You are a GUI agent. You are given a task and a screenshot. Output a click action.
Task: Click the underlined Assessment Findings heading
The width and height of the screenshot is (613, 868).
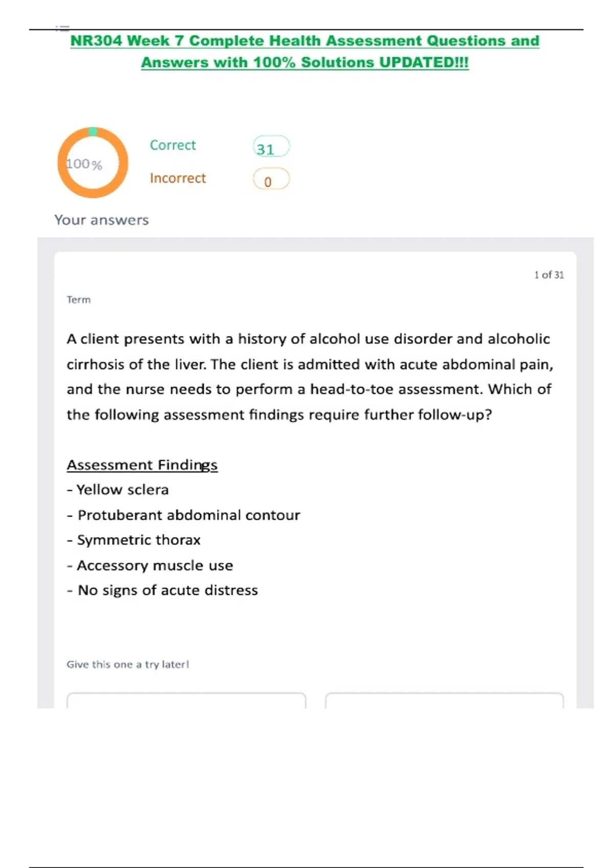tap(142, 465)
